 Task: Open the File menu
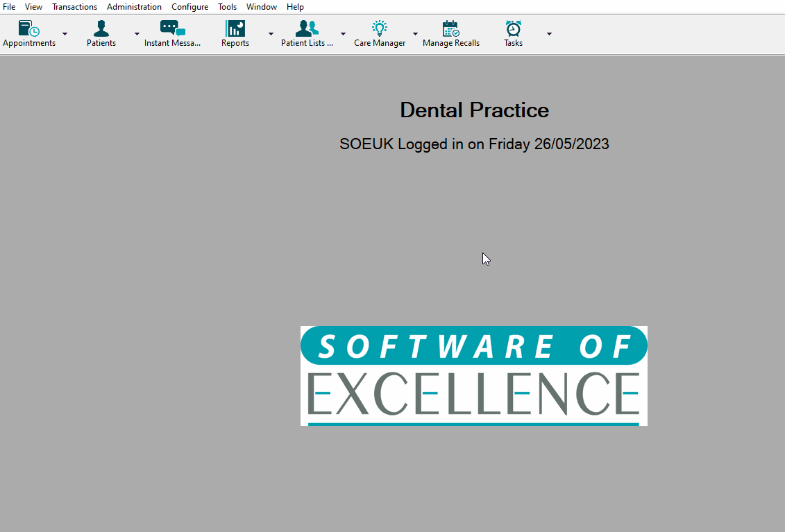pos(9,7)
